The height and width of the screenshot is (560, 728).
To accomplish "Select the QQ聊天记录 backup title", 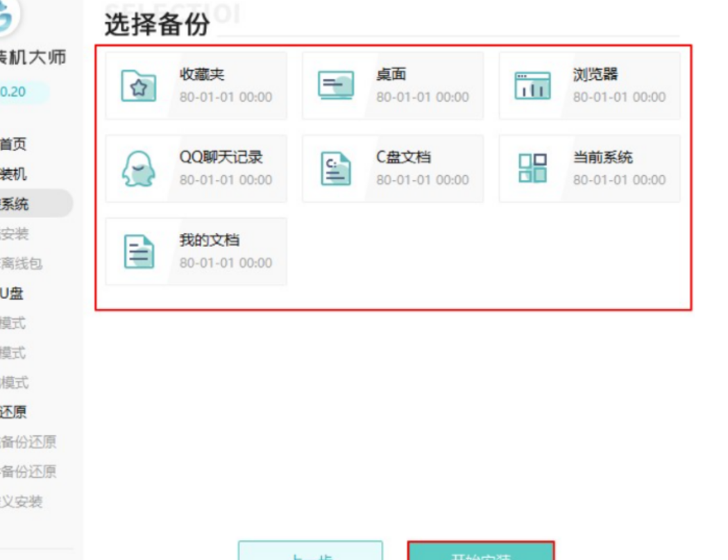I will coord(221,157).
